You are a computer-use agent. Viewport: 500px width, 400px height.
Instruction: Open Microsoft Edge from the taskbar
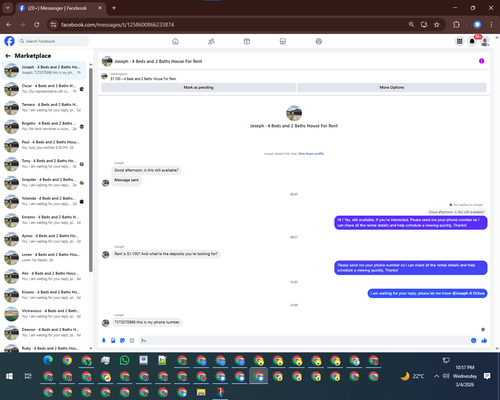[48, 360]
